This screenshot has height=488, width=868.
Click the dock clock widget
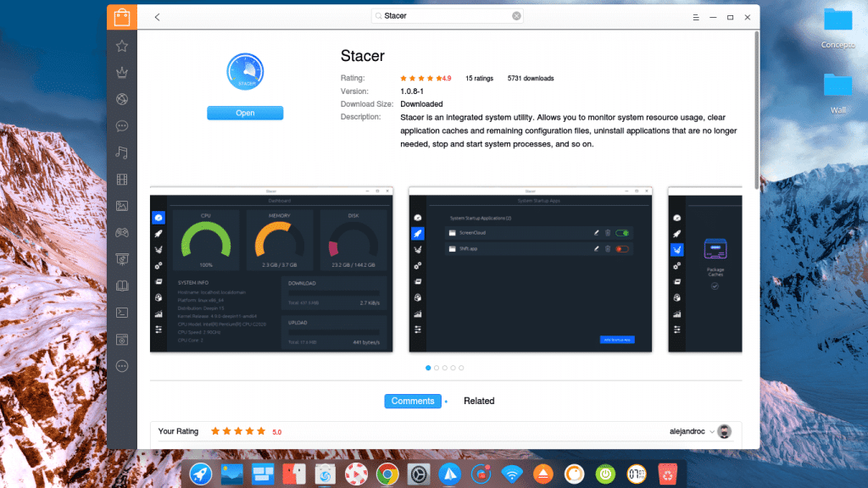click(x=637, y=474)
